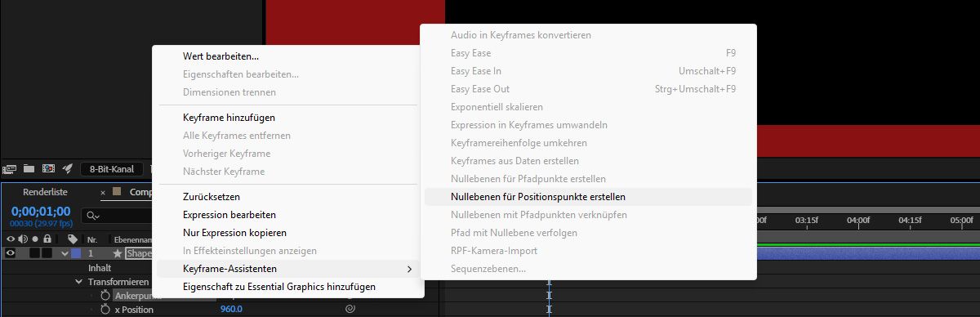Choose Eigenschaft zu Essential Graphics hinzufügen
Viewport: 980px width, 317px height.
pos(279,287)
